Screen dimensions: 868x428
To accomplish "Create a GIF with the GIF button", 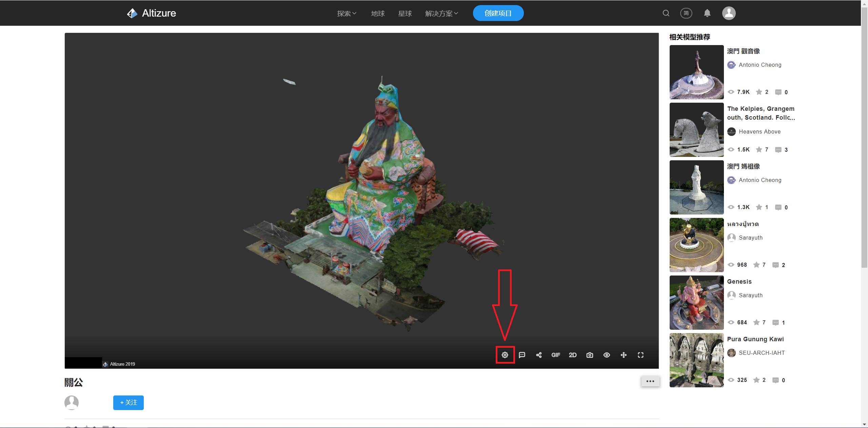I will click(x=556, y=355).
